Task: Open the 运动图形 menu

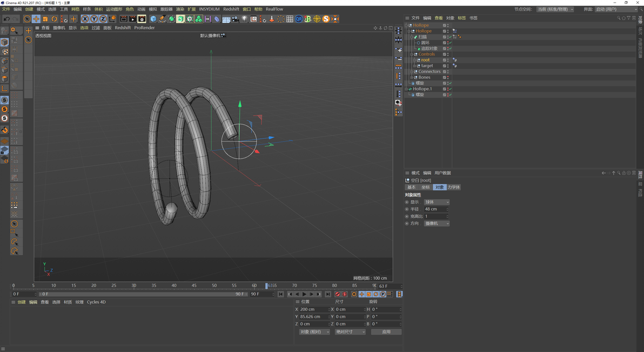Action: pos(114,9)
